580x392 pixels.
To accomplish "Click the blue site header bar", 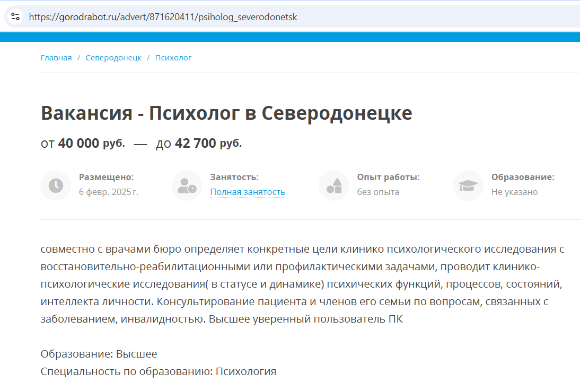I will [290, 37].
